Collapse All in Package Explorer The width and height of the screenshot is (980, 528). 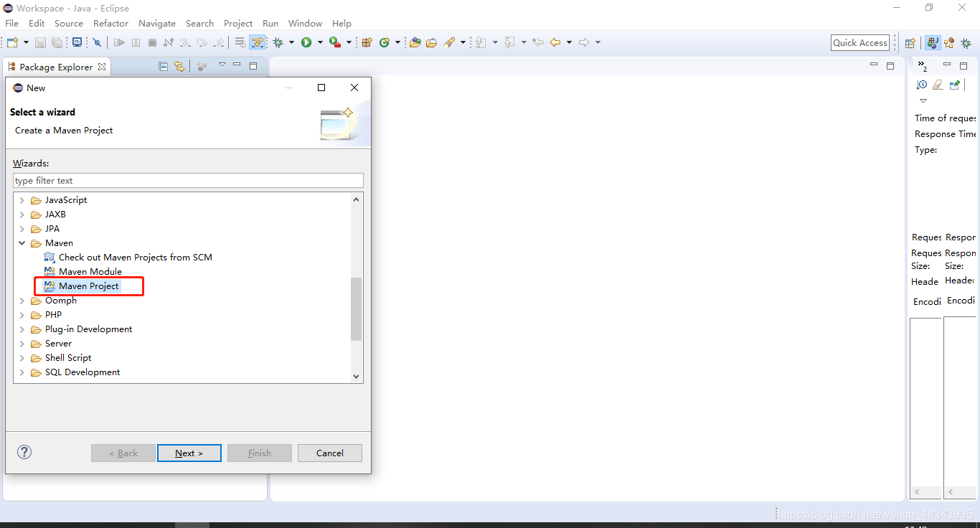coord(163,66)
